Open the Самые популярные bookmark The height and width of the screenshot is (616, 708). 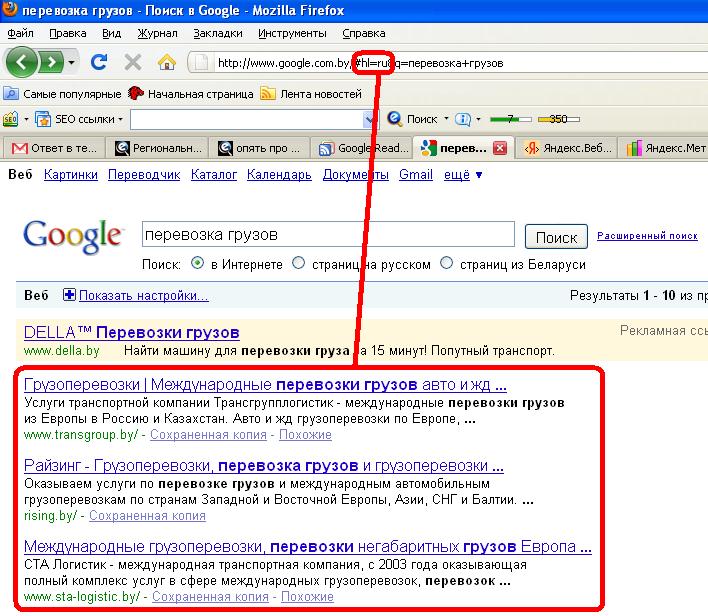63,94
